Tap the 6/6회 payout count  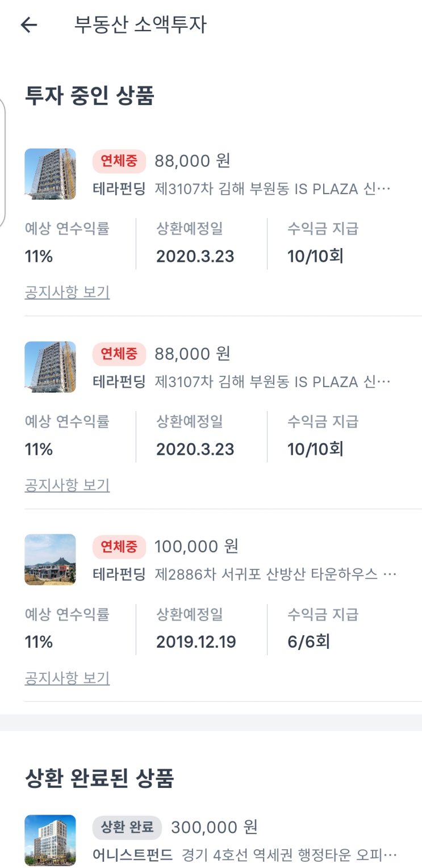click(x=308, y=642)
